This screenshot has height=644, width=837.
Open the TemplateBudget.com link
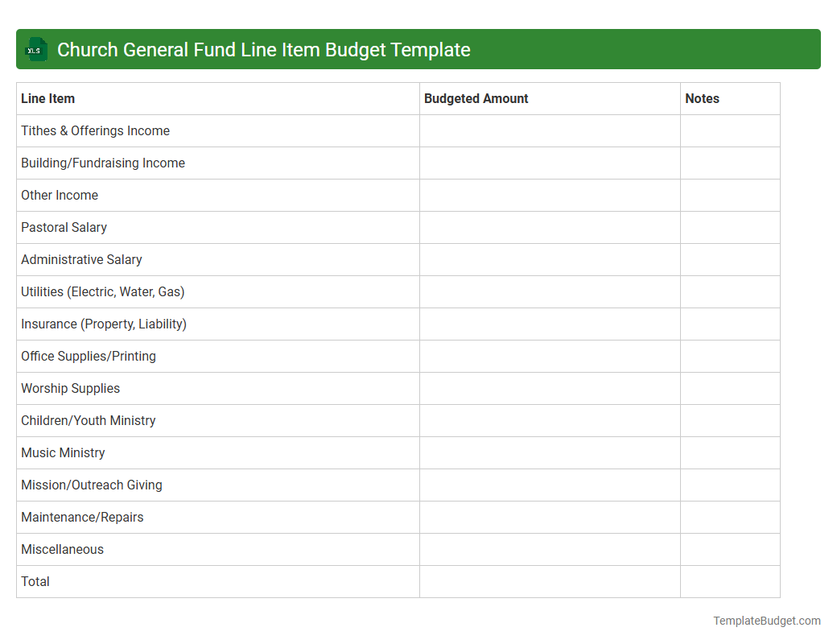click(766, 621)
